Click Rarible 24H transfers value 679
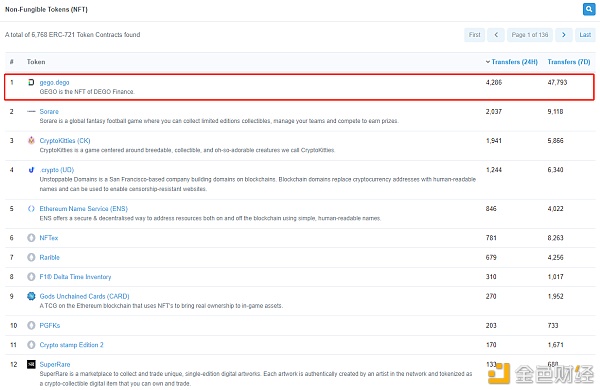The width and height of the screenshot is (600, 390). tap(491, 257)
